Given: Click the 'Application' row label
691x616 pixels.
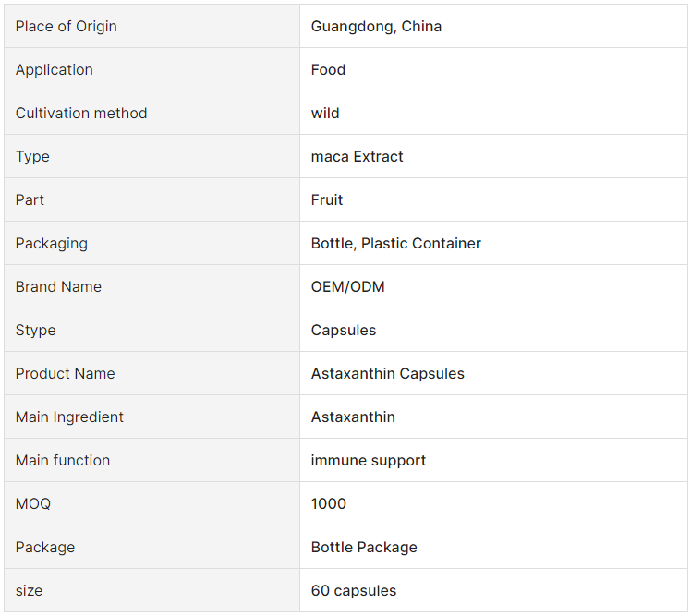Looking at the screenshot, I should pos(55,69).
